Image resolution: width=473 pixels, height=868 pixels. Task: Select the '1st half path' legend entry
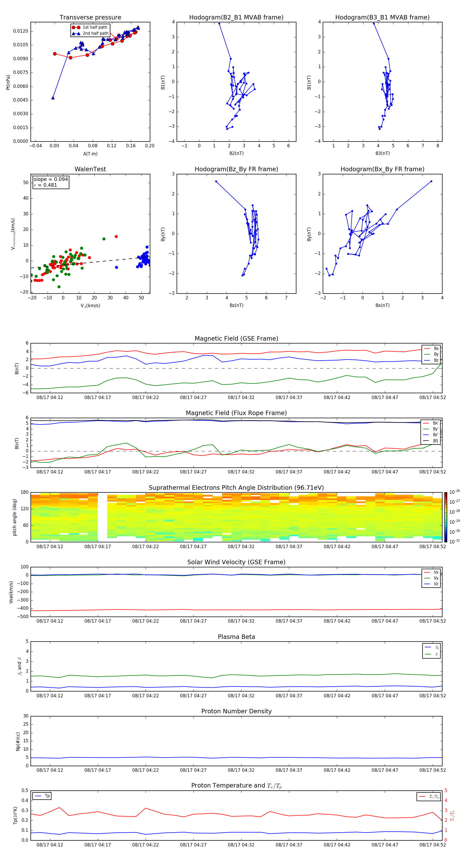90,27
